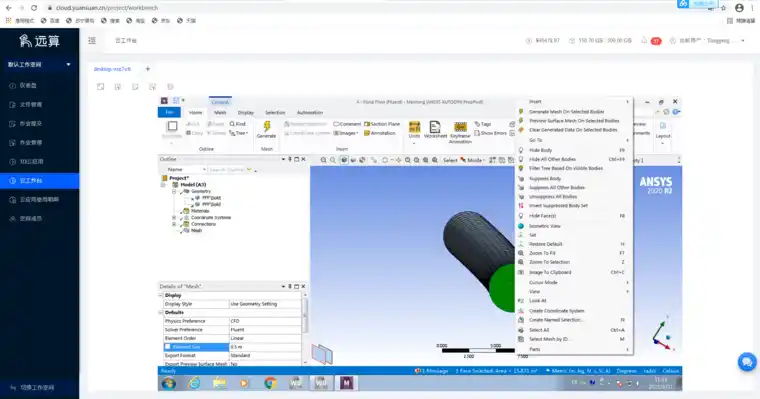Switch to the Mesh ribbon tab

pyautogui.click(x=220, y=112)
